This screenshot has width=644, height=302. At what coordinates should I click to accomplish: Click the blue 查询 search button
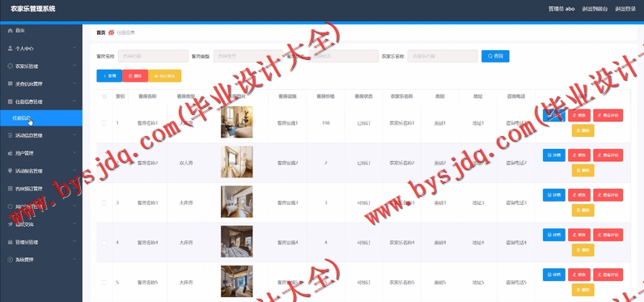(x=495, y=56)
